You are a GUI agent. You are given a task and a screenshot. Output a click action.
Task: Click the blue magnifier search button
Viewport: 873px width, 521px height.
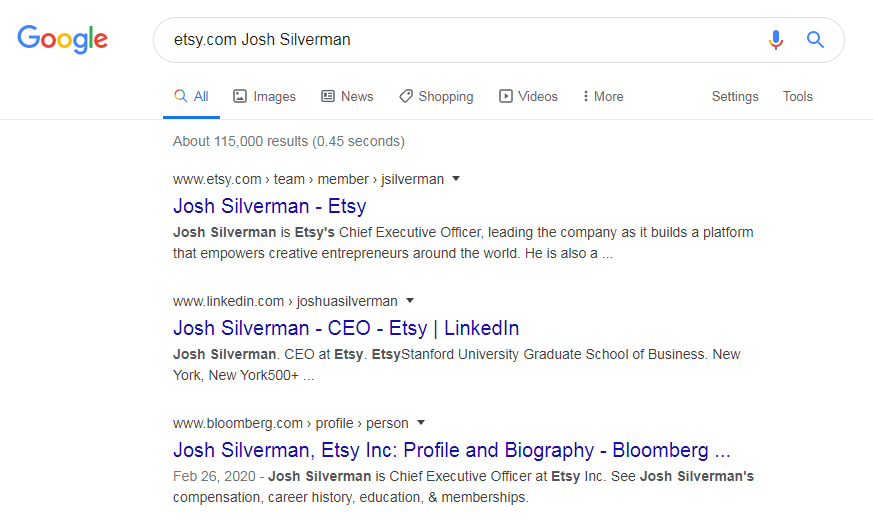(x=815, y=40)
